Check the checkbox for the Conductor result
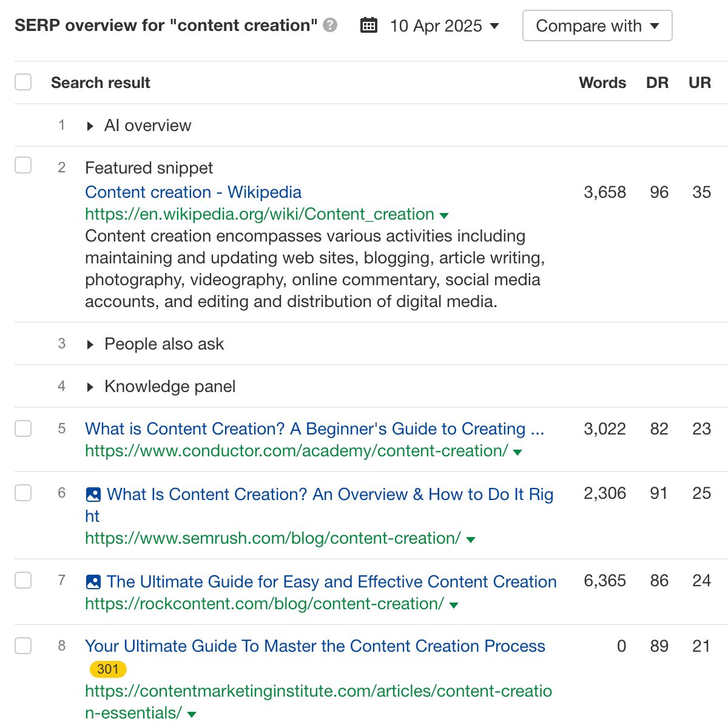 tap(22, 428)
